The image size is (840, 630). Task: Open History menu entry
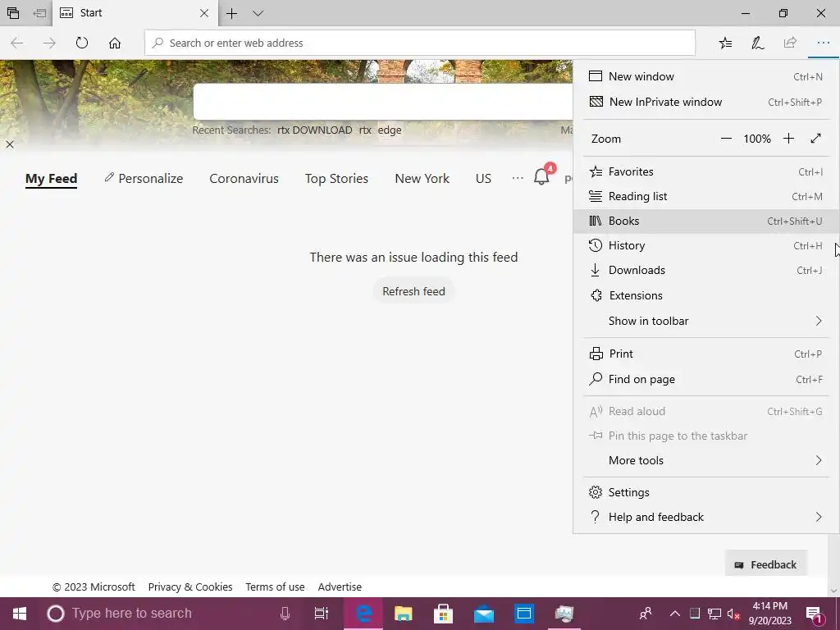[x=706, y=246]
